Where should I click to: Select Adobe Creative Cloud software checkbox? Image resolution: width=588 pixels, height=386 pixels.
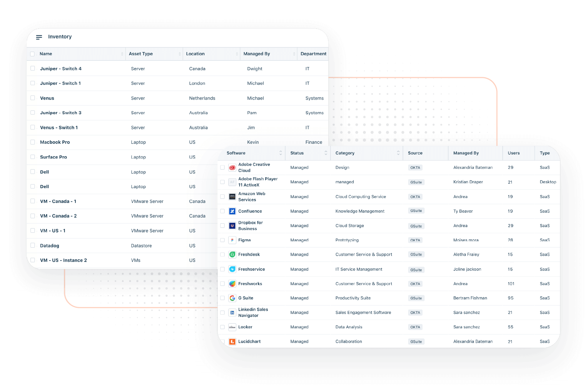pyautogui.click(x=223, y=168)
